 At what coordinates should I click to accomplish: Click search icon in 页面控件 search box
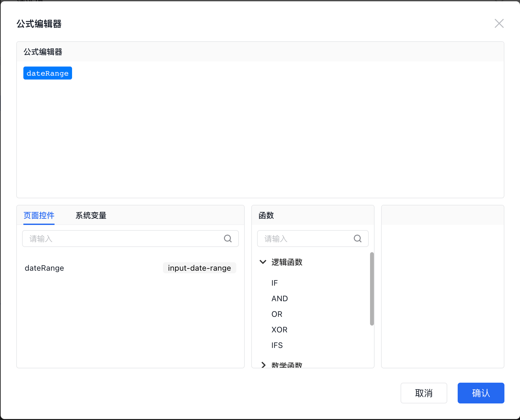click(x=228, y=239)
